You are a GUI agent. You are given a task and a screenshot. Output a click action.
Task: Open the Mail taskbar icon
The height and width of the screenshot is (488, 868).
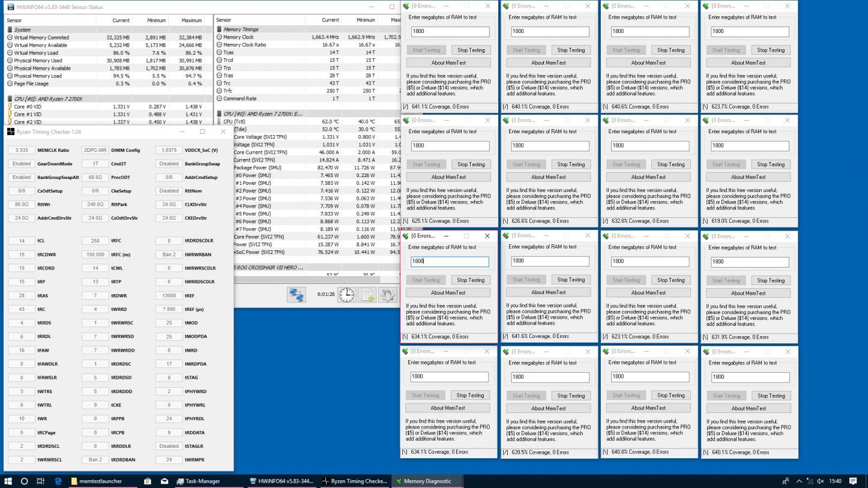pyautogui.click(x=164, y=481)
